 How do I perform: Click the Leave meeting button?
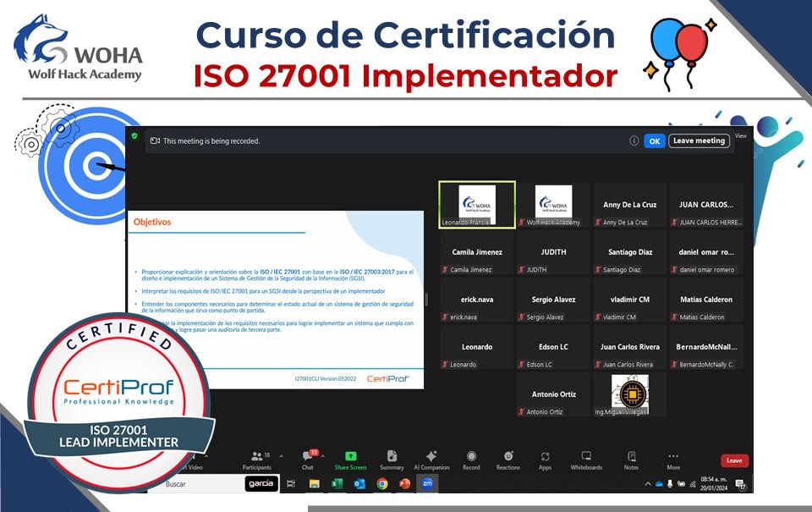(x=700, y=140)
